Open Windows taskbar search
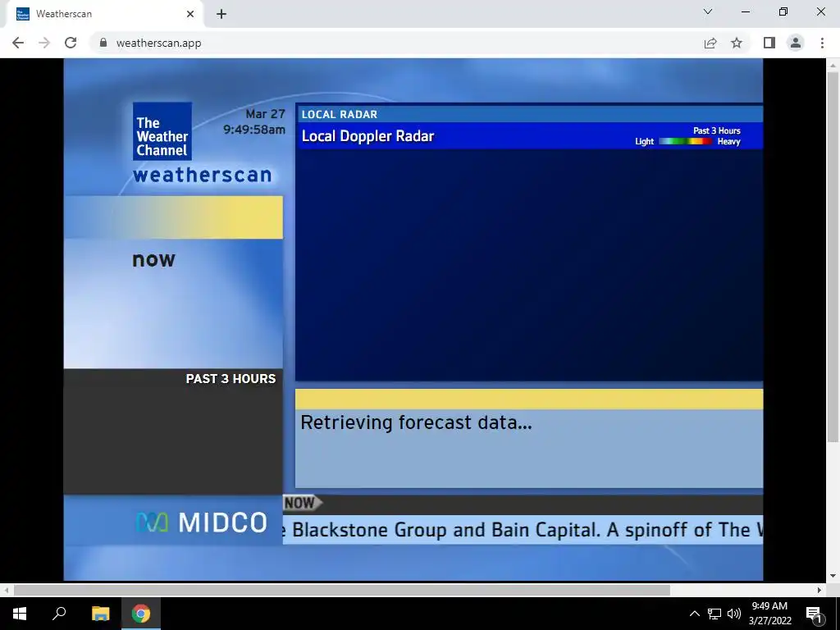The image size is (840, 630). (59, 614)
